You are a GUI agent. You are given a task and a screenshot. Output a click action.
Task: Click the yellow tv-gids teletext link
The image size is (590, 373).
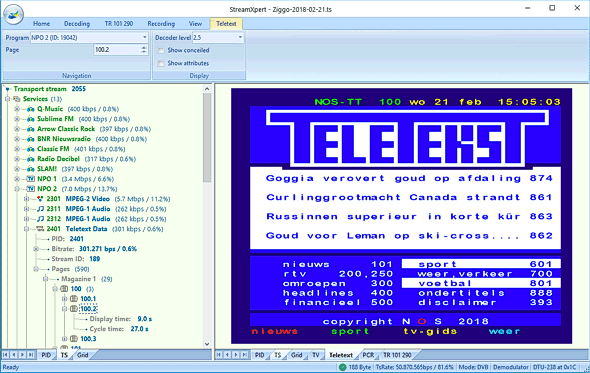click(430, 332)
